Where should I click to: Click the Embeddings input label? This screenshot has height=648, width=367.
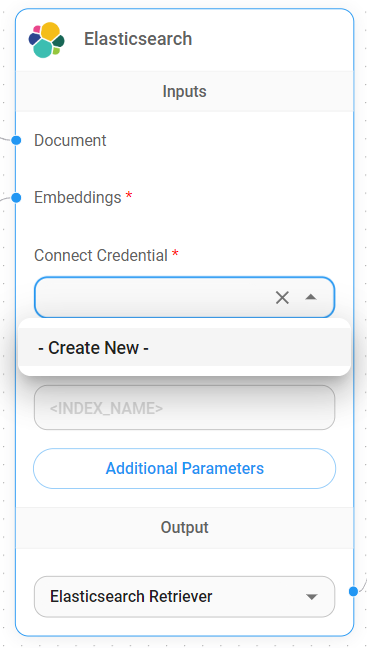[x=78, y=198]
